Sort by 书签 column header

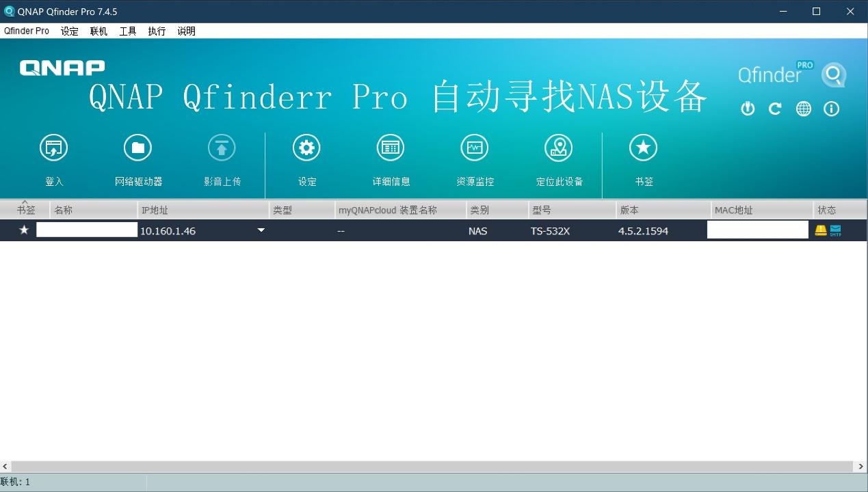25,210
